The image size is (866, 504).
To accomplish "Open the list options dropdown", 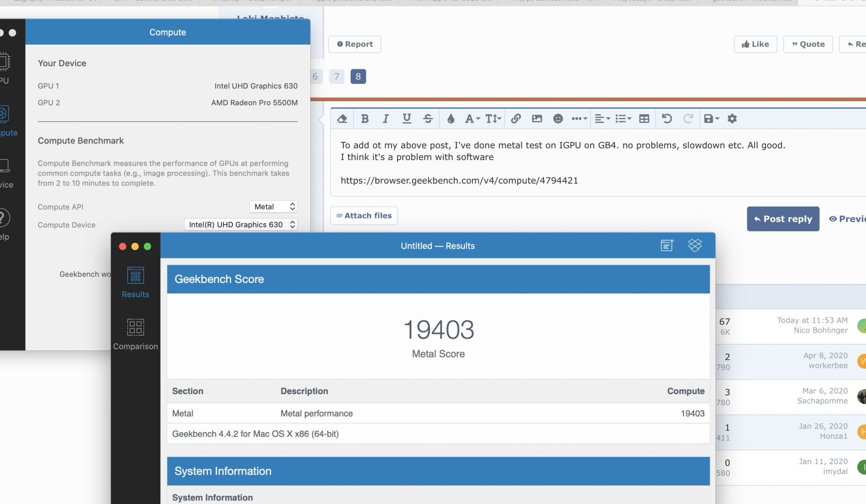I will (x=623, y=119).
